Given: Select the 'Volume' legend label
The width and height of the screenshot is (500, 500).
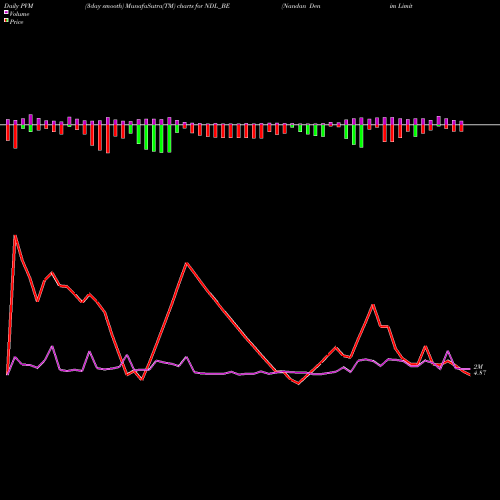Looking at the screenshot, I should coord(19,14).
